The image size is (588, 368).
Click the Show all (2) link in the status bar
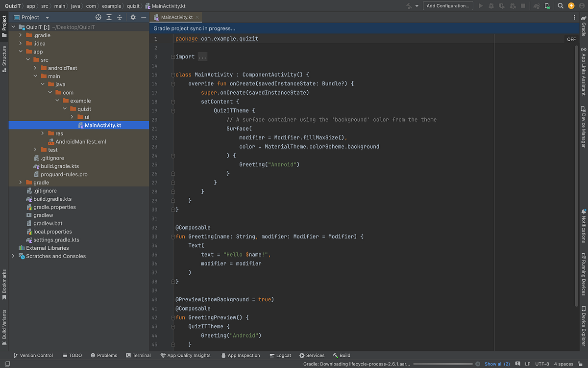click(497, 364)
